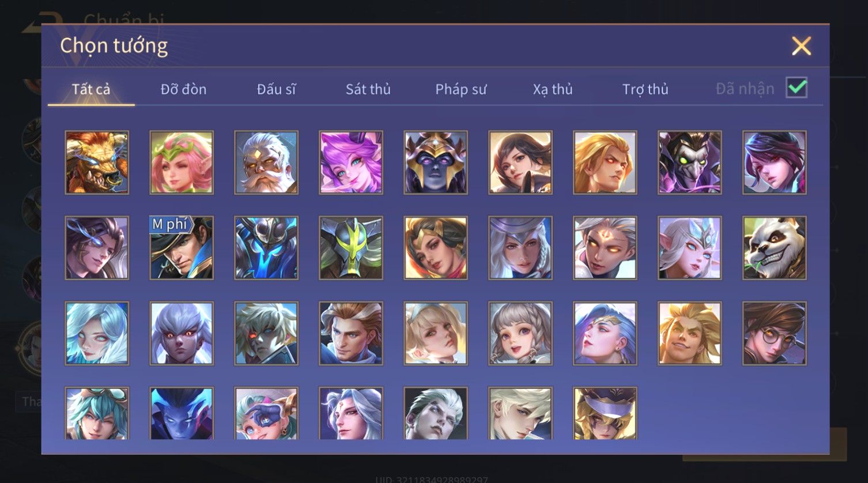The image size is (868, 483).
Task: Toggle the 'Đã nhận' checkbox
Action: 797,88
